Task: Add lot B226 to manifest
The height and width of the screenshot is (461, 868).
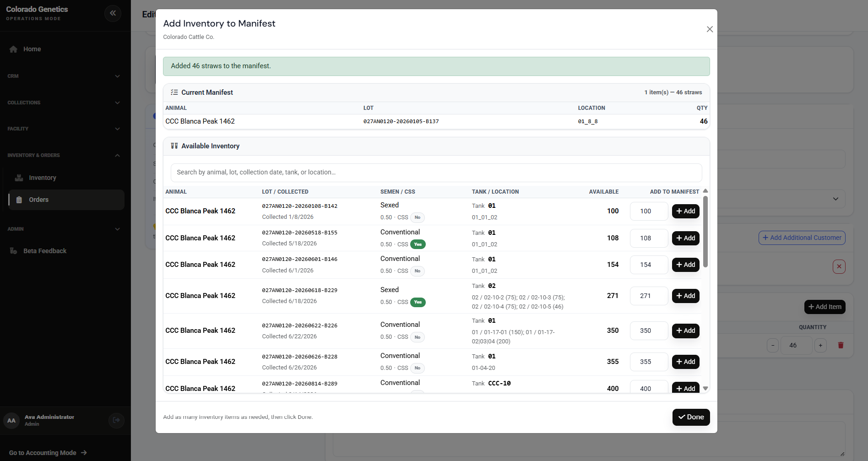Action: [x=685, y=331]
